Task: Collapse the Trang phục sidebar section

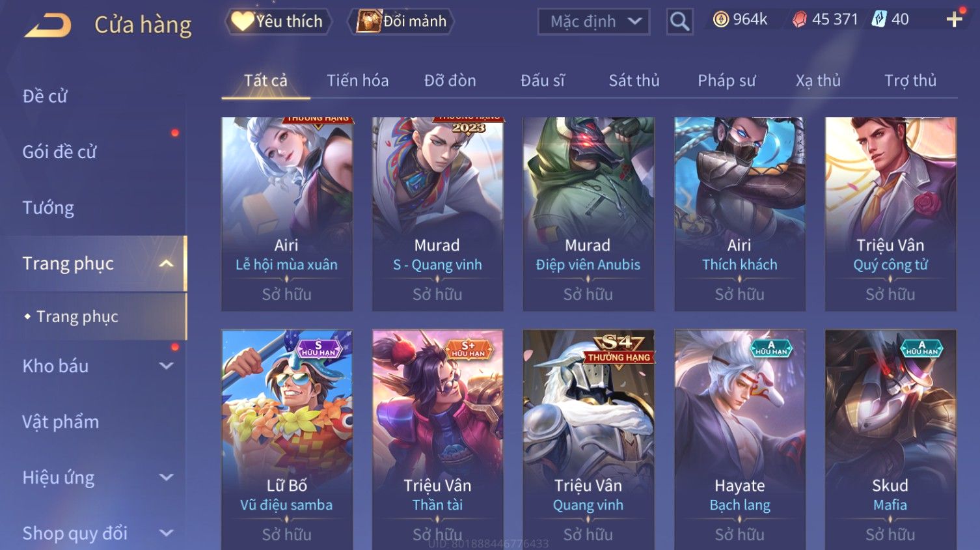Action: tap(167, 264)
